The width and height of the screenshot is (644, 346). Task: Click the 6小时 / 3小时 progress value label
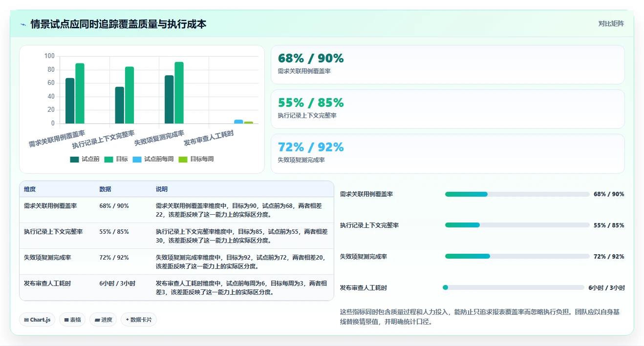click(x=606, y=288)
